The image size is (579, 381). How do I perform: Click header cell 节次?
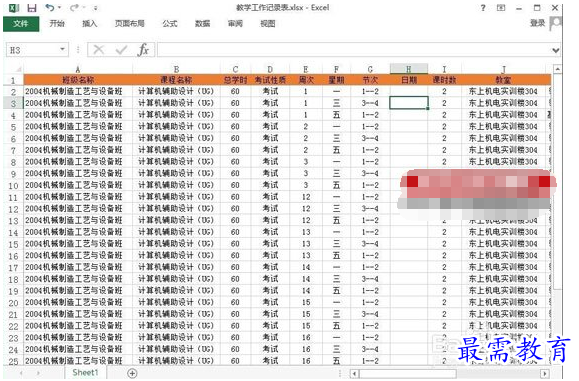click(370, 80)
